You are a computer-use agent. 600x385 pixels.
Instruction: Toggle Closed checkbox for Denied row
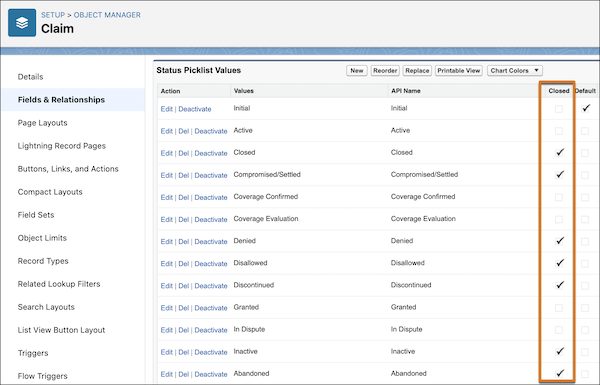[x=559, y=241]
